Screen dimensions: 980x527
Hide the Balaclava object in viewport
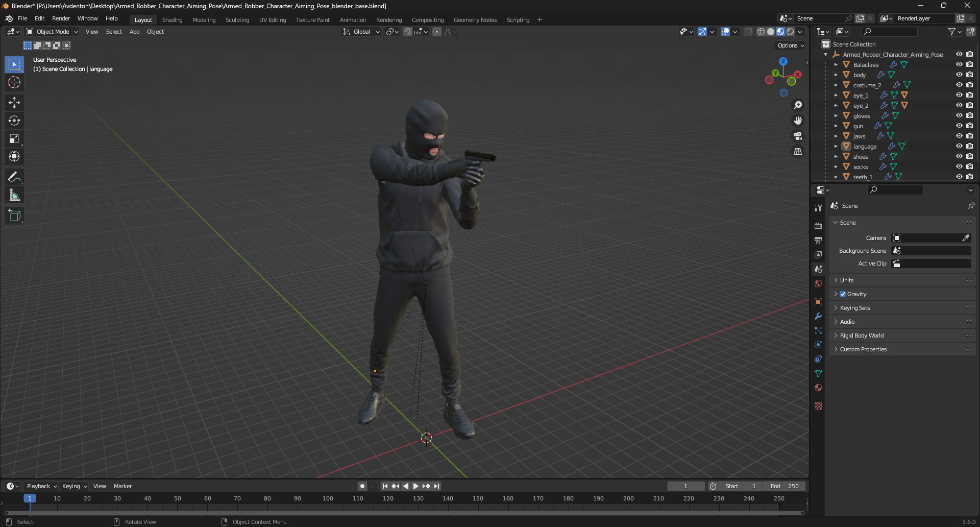pyautogui.click(x=959, y=64)
